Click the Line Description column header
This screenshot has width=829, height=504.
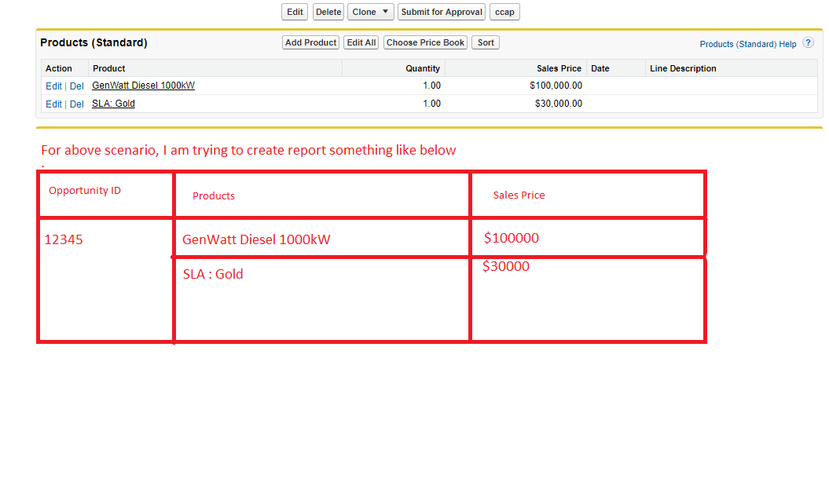(683, 68)
